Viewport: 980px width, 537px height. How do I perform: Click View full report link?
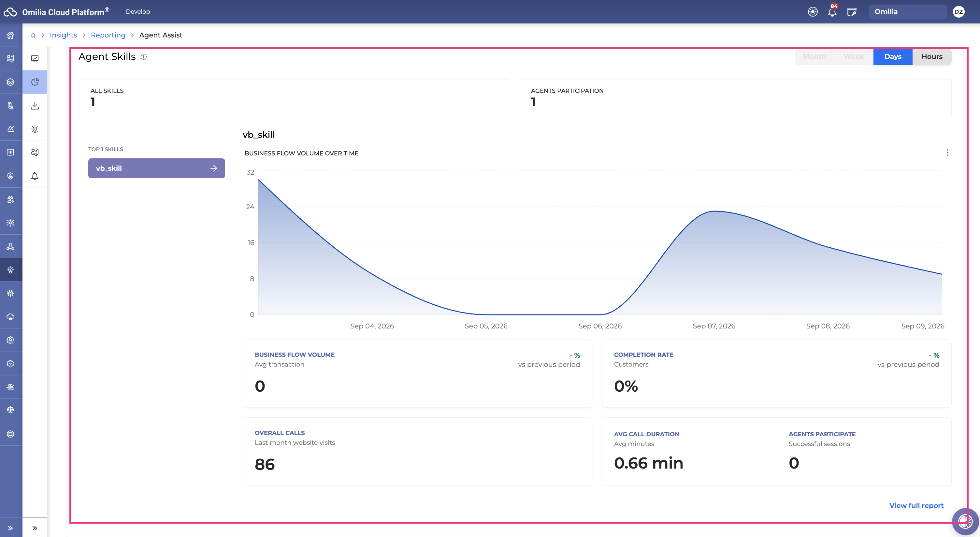coord(916,505)
